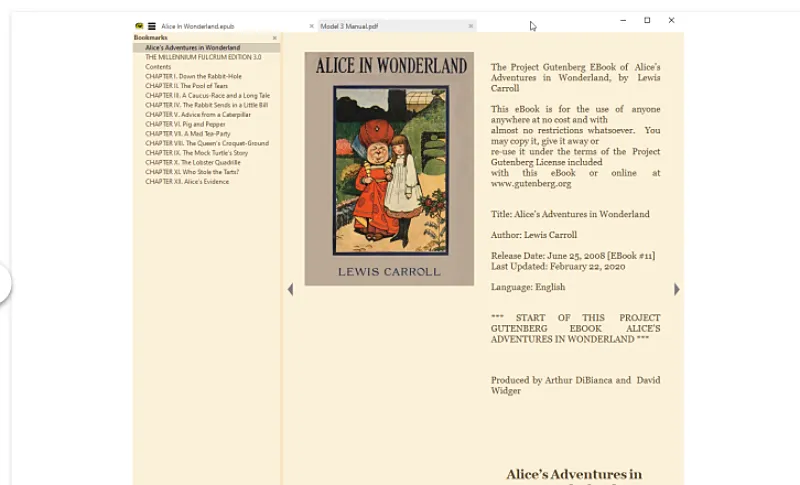Close the SumatraPDF window
The image size is (800, 485).
coord(671,20)
